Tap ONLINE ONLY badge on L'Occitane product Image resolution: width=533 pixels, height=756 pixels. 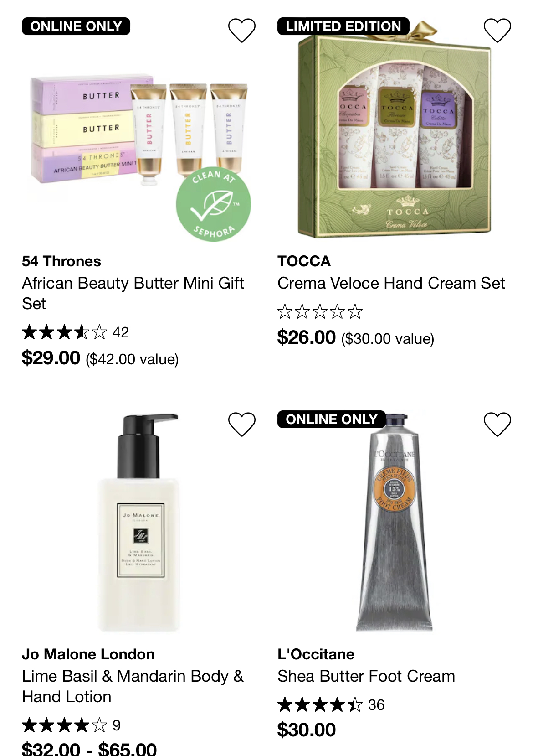332,419
